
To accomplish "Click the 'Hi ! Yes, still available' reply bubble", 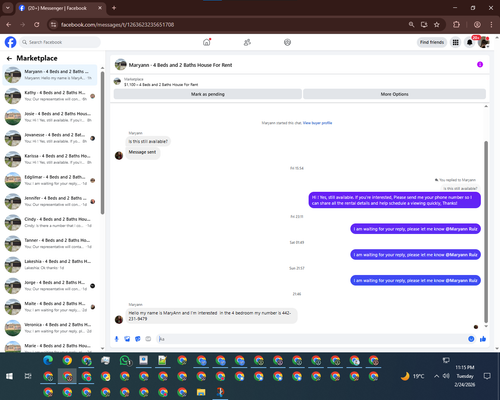I will click(394, 200).
